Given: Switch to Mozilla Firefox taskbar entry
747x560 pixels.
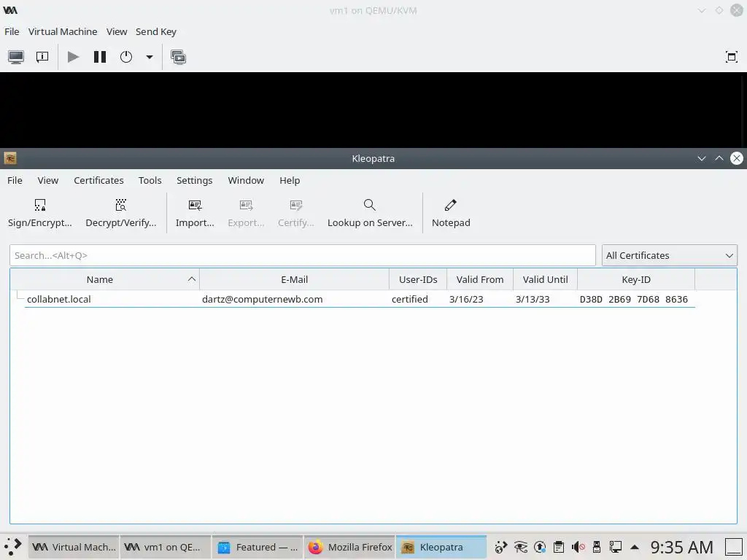Looking at the screenshot, I should [x=349, y=547].
